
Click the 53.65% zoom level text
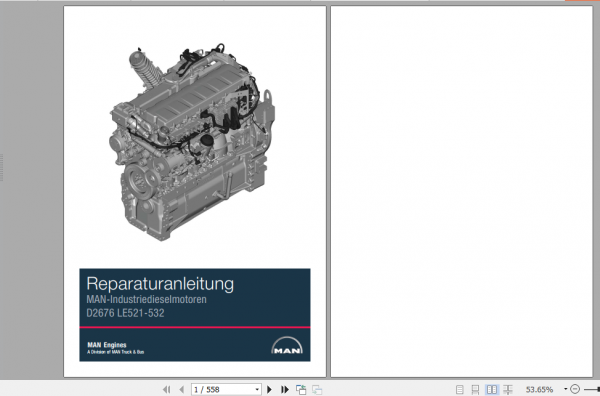click(x=539, y=389)
